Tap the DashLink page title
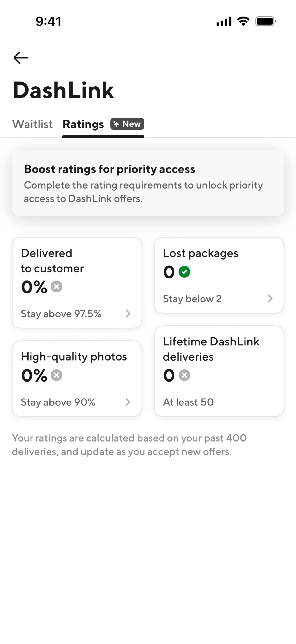Image resolution: width=296 pixels, height=644 pixels. pos(64,90)
